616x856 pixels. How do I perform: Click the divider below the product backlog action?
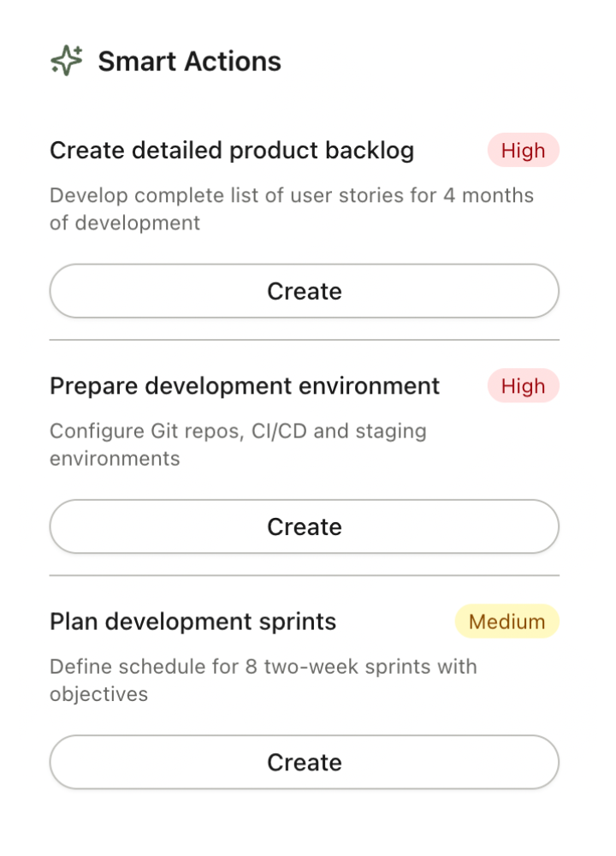click(305, 340)
